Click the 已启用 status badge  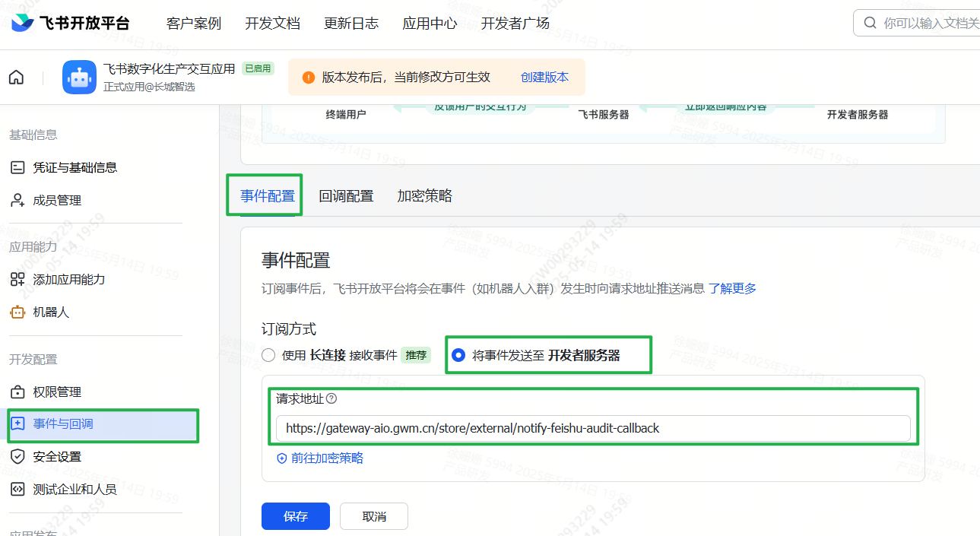258,68
